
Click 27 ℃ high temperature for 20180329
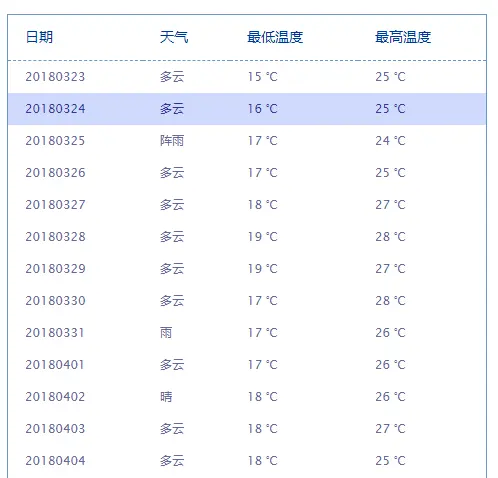[390, 269]
